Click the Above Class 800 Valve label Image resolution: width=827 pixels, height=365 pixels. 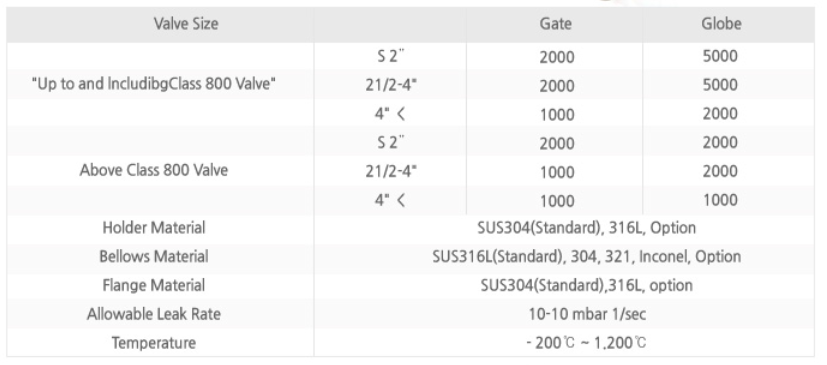154,170
